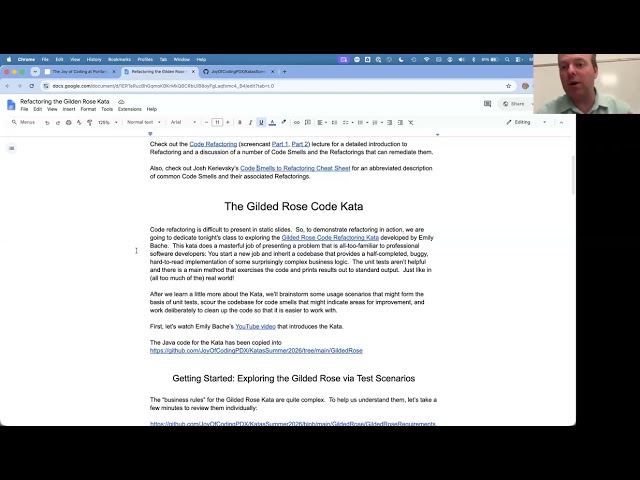Image resolution: width=640 pixels, height=480 pixels.
Task: Toggle bold formatting
Action: point(240,122)
